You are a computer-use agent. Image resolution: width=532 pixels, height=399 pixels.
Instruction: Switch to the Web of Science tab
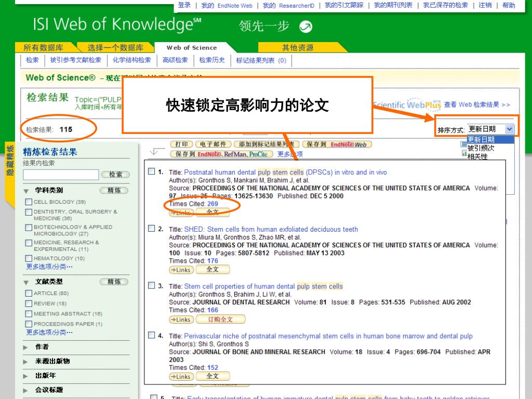click(x=191, y=47)
